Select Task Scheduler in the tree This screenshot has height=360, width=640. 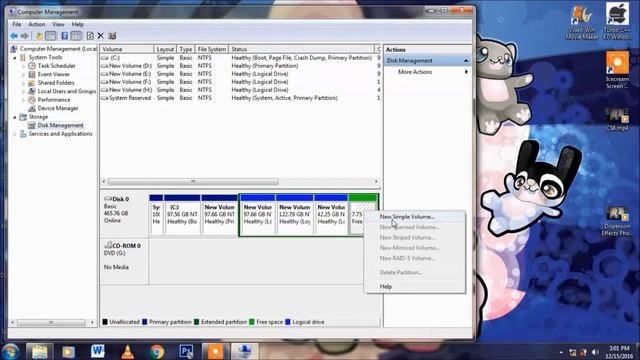[x=56, y=66]
